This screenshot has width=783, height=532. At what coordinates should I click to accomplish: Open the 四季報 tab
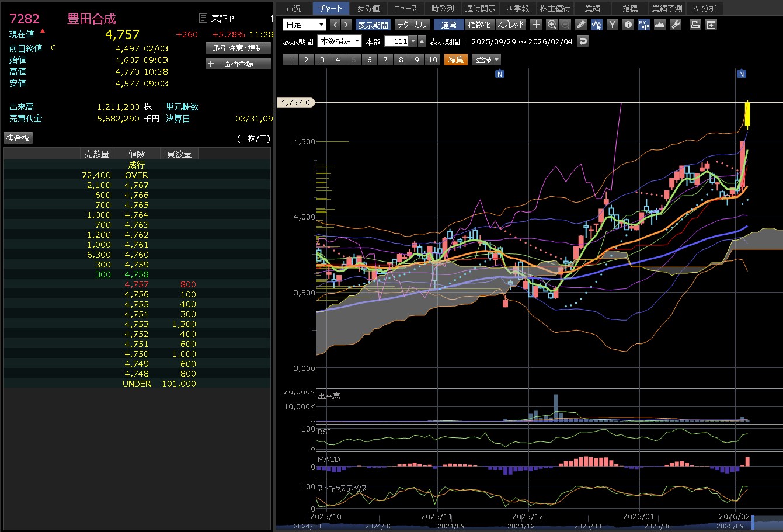click(517, 8)
